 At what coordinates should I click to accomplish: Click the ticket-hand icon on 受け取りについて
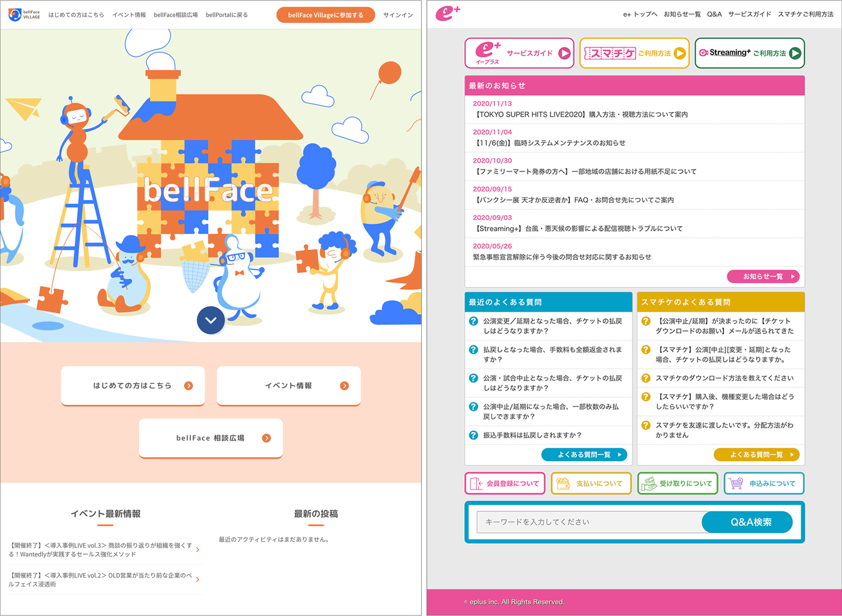tap(649, 483)
